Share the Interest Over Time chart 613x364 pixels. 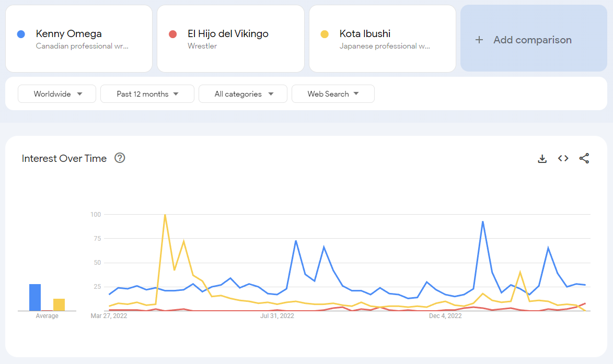point(584,158)
